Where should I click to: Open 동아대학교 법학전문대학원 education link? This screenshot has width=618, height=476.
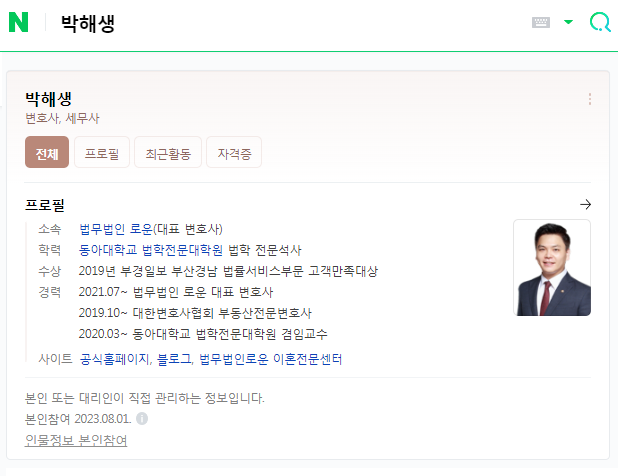coord(151,250)
